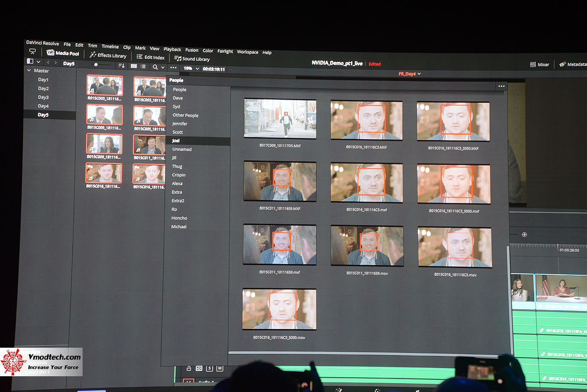Open the Mixer panel
This screenshot has height=392, width=587.
coord(539,64)
